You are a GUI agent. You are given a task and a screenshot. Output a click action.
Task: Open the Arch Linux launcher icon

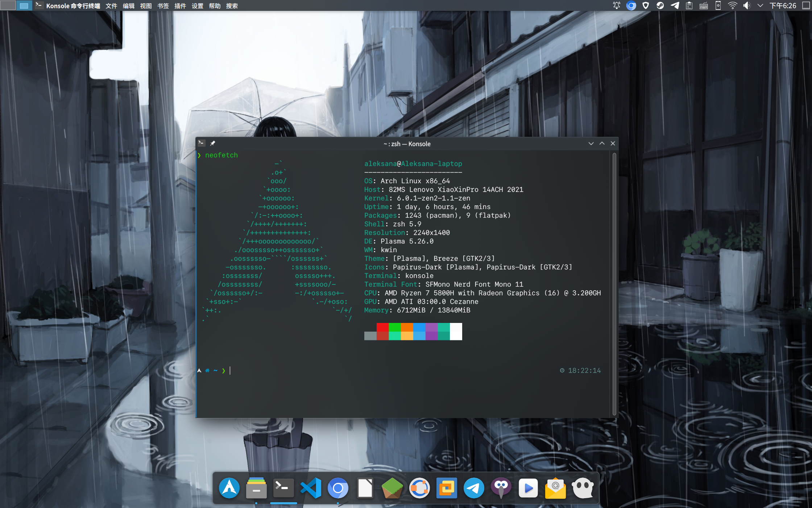click(x=229, y=488)
